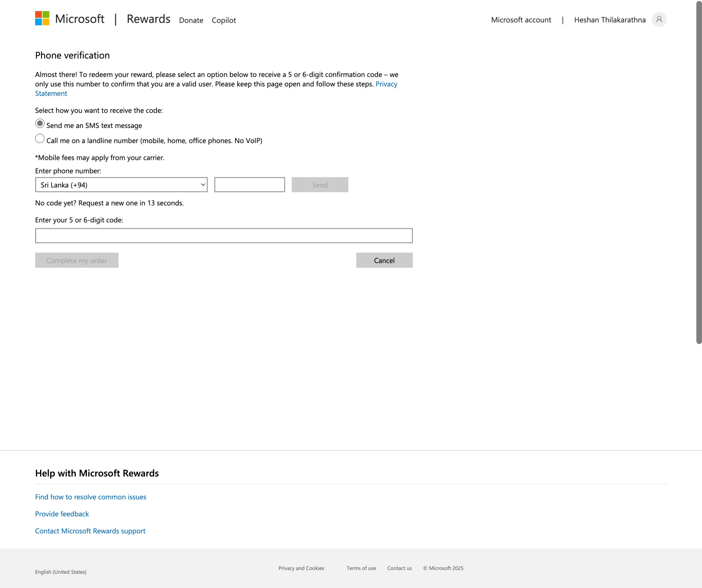Viewport: 702px width, 588px height.
Task: Open Contact Microsoft Rewards support link
Action: 90,531
